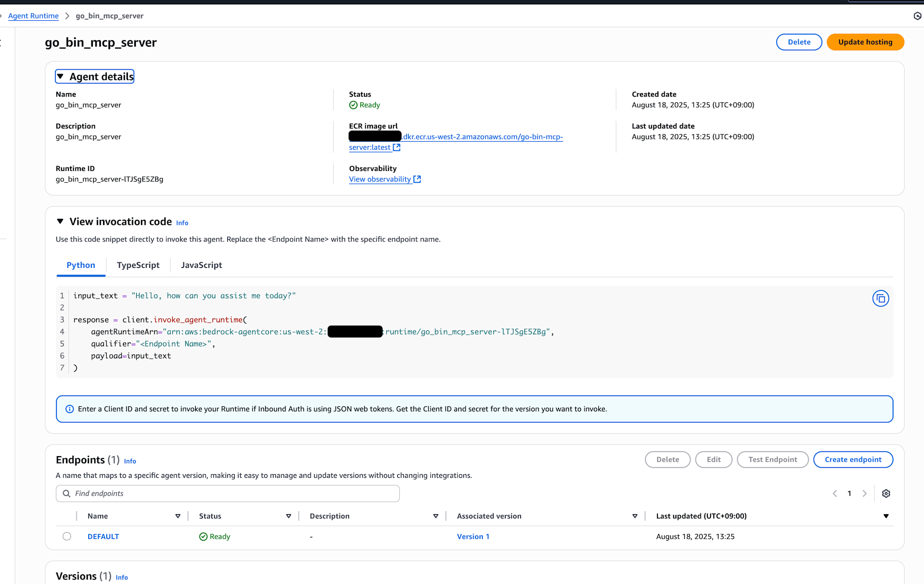Viewport: 924px width, 584px height.
Task: Click the Test Endpoint button
Action: (x=773, y=459)
